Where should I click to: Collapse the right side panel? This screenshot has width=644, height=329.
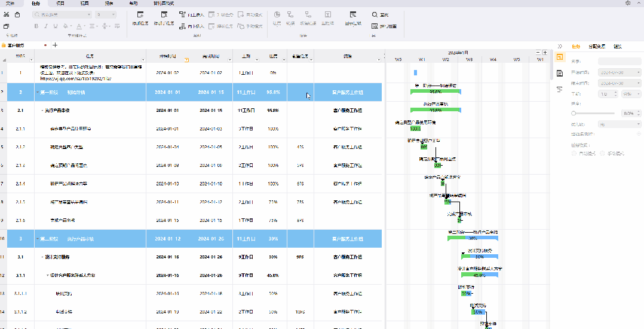pos(559,47)
